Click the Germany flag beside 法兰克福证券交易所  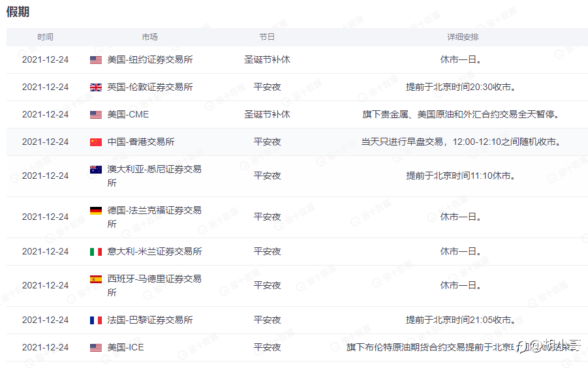[96, 211]
